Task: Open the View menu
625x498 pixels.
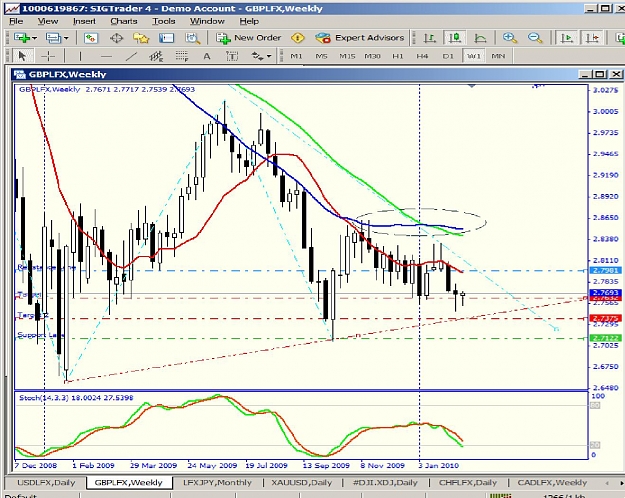Action: [x=48, y=21]
